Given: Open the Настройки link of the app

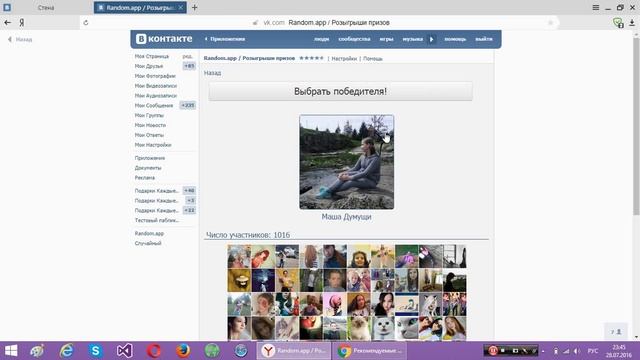Looking at the screenshot, I should [x=344, y=59].
